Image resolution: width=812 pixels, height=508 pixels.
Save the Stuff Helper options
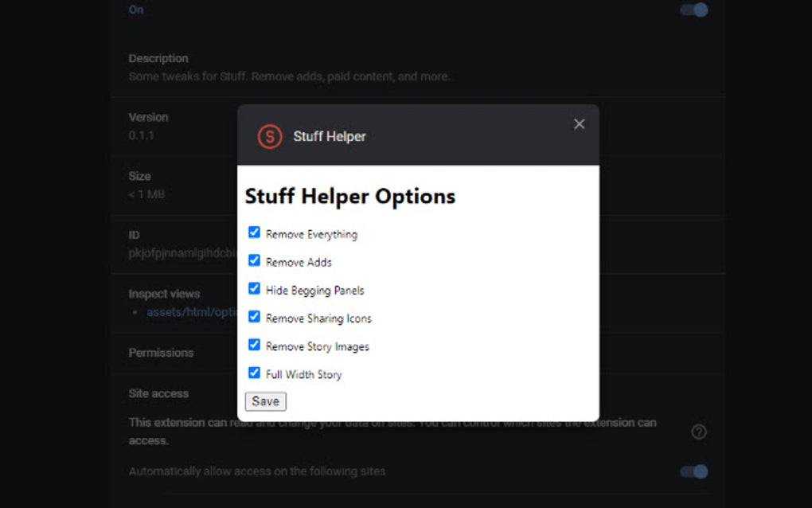(265, 401)
